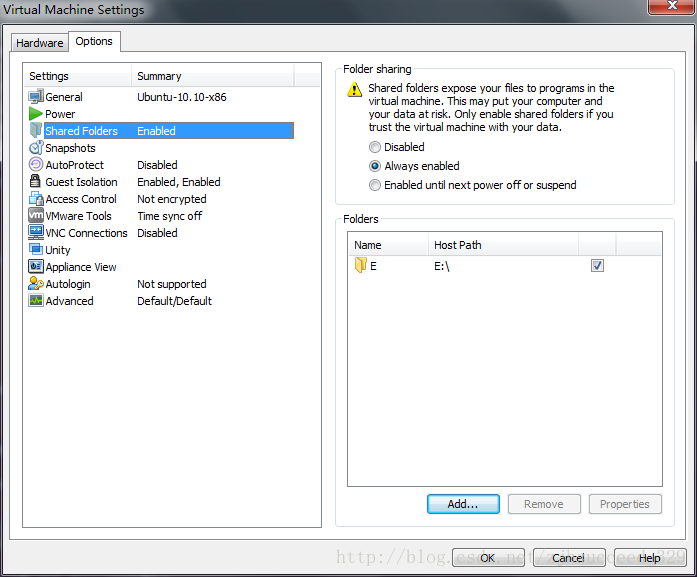Click the E:\ host path cell
The image size is (697, 577).
pyautogui.click(x=442, y=266)
